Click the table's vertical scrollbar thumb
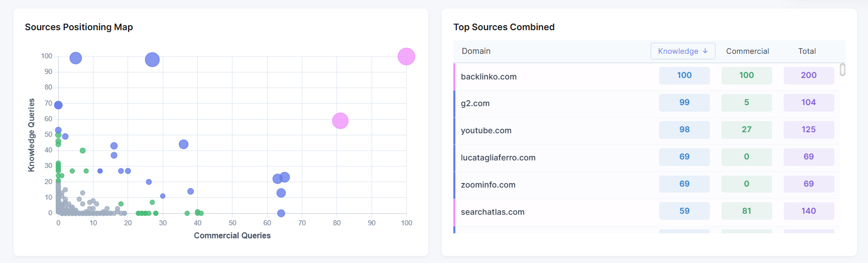Viewport: 868px width, 263px height. point(842,69)
